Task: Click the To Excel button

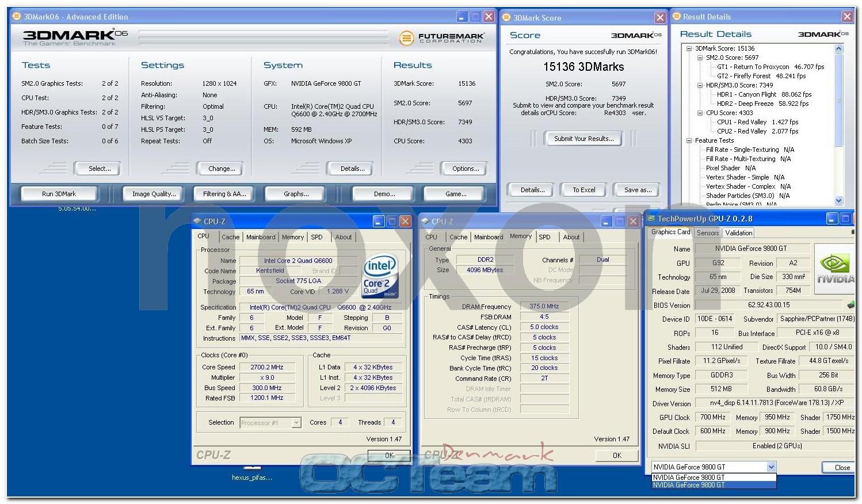Action: pyautogui.click(x=583, y=190)
